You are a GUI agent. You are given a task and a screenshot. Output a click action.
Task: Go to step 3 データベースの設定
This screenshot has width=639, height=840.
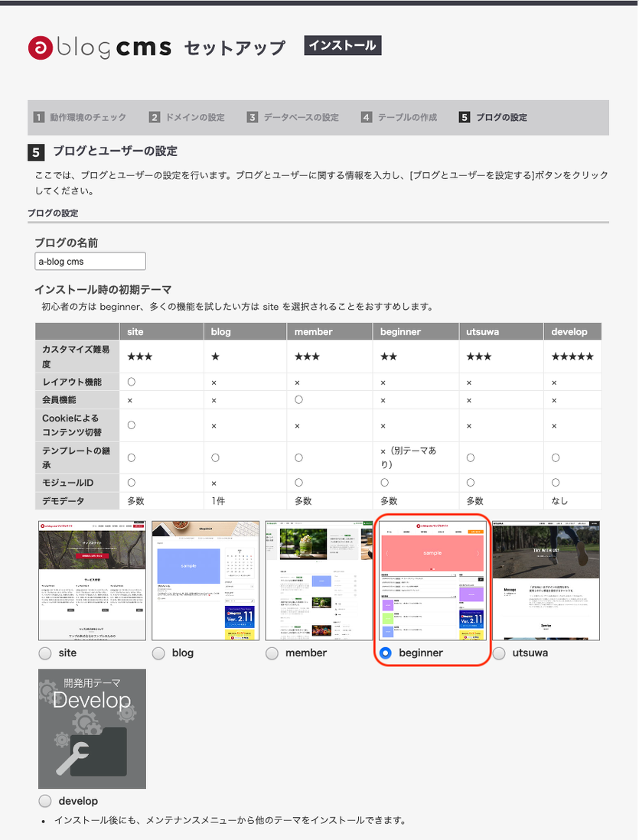tap(293, 118)
